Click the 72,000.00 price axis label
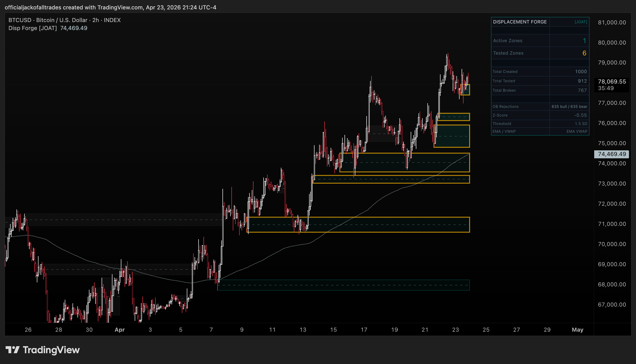This screenshot has width=636, height=364. click(612, 204)
